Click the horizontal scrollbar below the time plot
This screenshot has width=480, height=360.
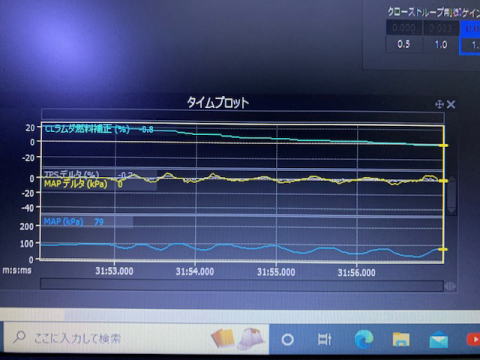coord(242,286)
